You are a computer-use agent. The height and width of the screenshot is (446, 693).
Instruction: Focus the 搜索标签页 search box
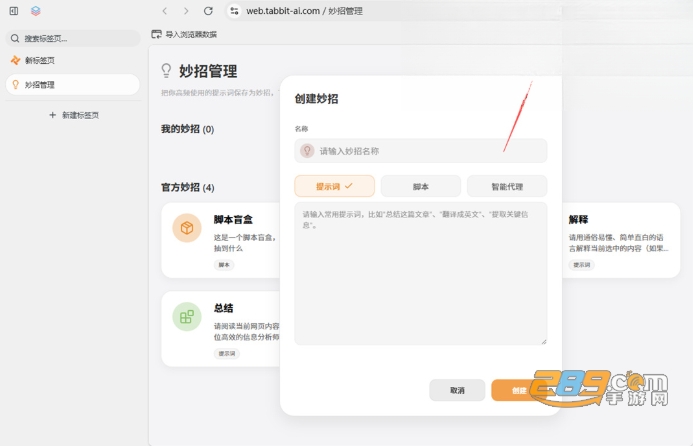(73, 38)
